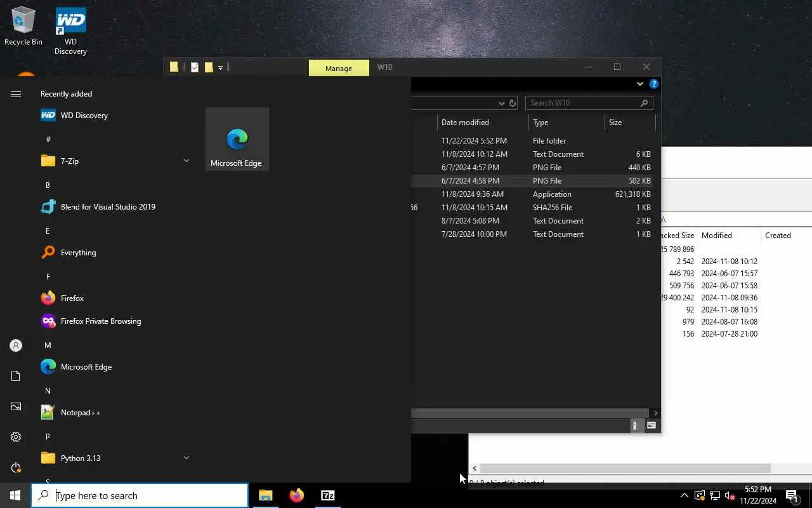This screenshot has width=812, height=508.
Task: Sort by the Date modified column
Action: click(483, 123)
